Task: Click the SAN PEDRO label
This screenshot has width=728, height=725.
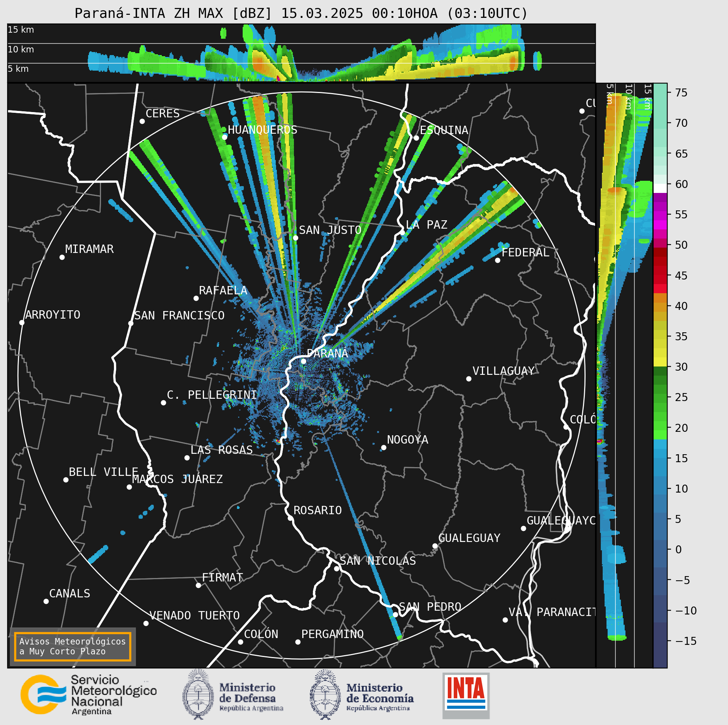Action: point(430,607)
